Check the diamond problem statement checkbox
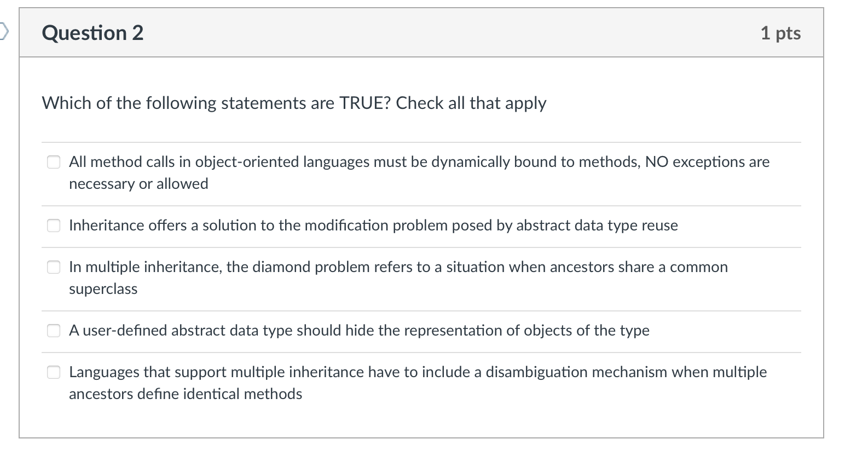The width and height of the screenshot is (868, 462). pyautogui.click(x=54, y=267)
